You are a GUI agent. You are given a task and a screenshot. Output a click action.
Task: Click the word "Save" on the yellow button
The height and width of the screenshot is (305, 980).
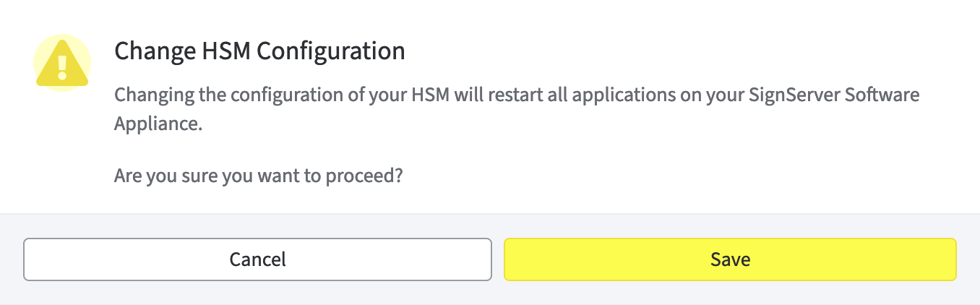pos(730,259)
